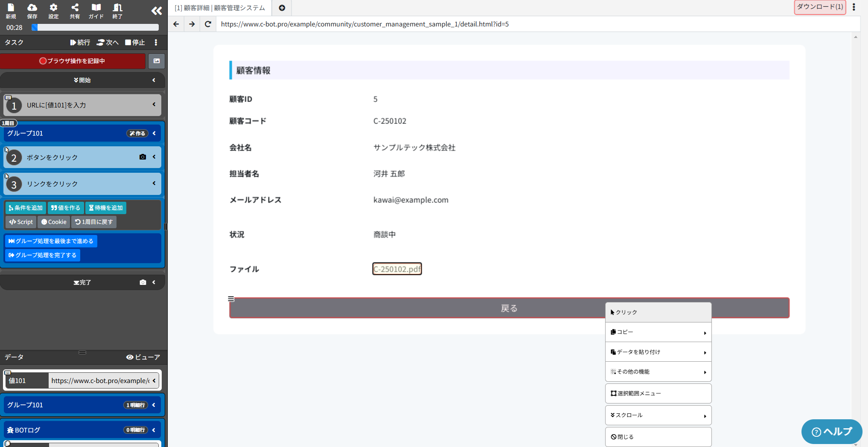The height and width of the screenshot is (447, 868).
Task: Click the task progress bar
Action: (x=95, y=27)
